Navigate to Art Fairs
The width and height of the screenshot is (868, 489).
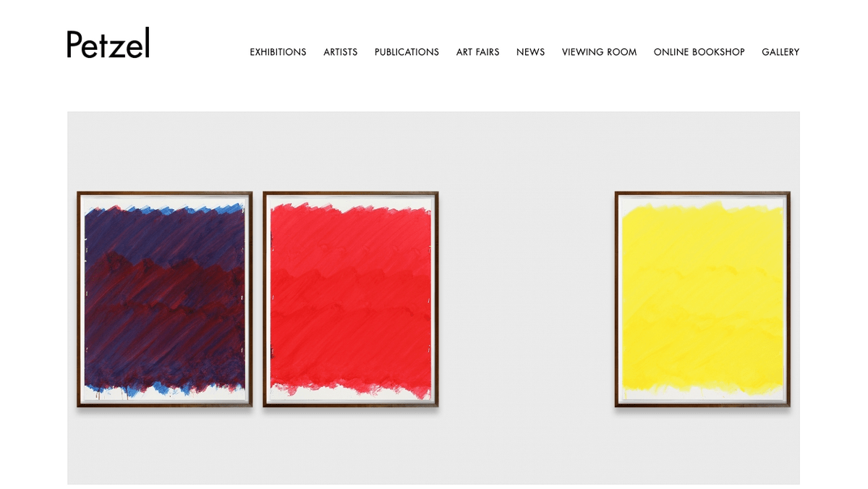pos(477,52)
